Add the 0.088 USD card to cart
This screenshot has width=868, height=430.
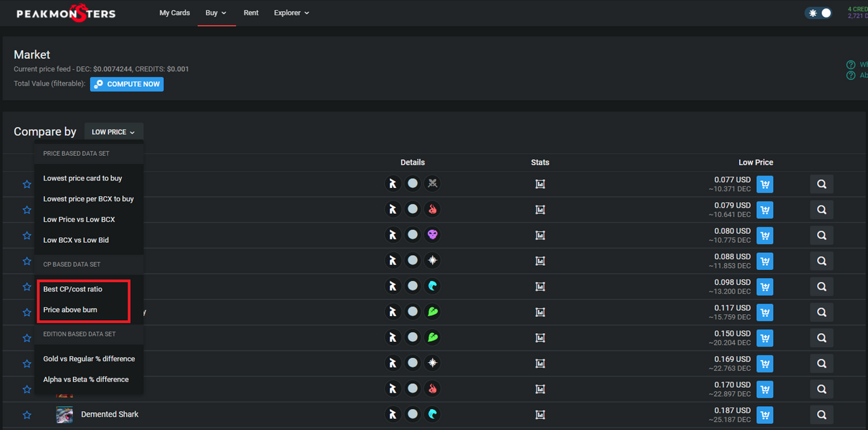[x=765, y=261]
